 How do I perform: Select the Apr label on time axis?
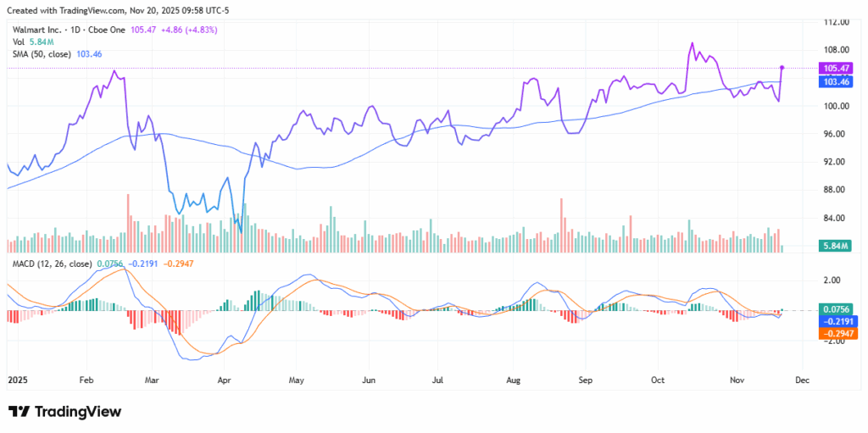pos(225,380)
